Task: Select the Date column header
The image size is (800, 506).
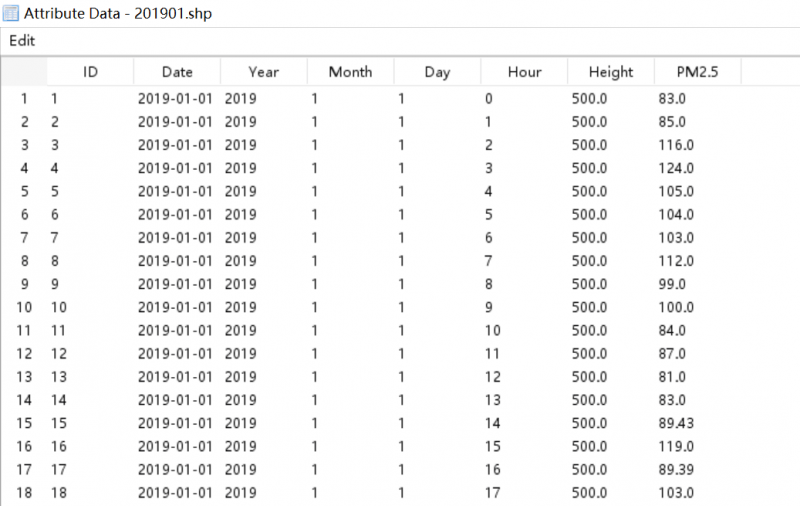Action: [x=177, y=72]
